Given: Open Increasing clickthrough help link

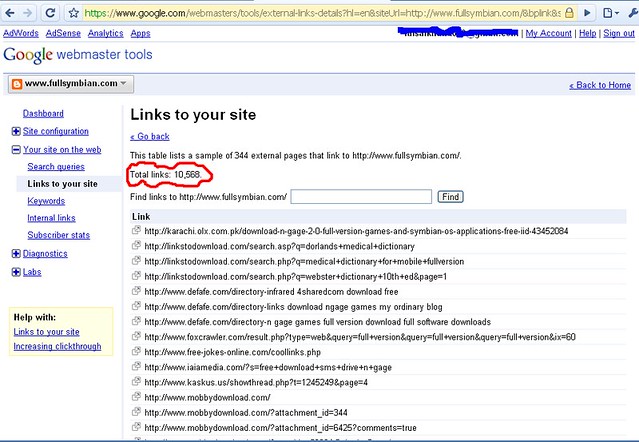Looking at the screenshot, I should 57,346.
